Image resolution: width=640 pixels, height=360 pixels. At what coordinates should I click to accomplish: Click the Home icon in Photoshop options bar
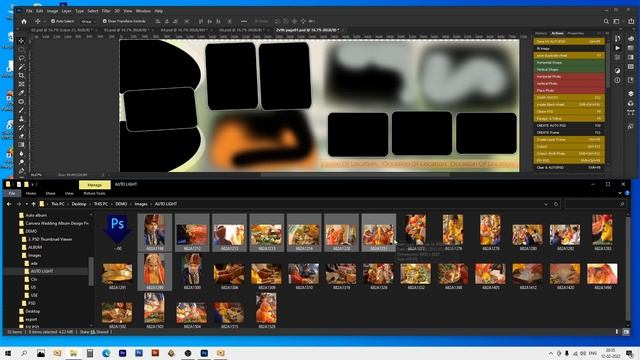pos(24,21)
